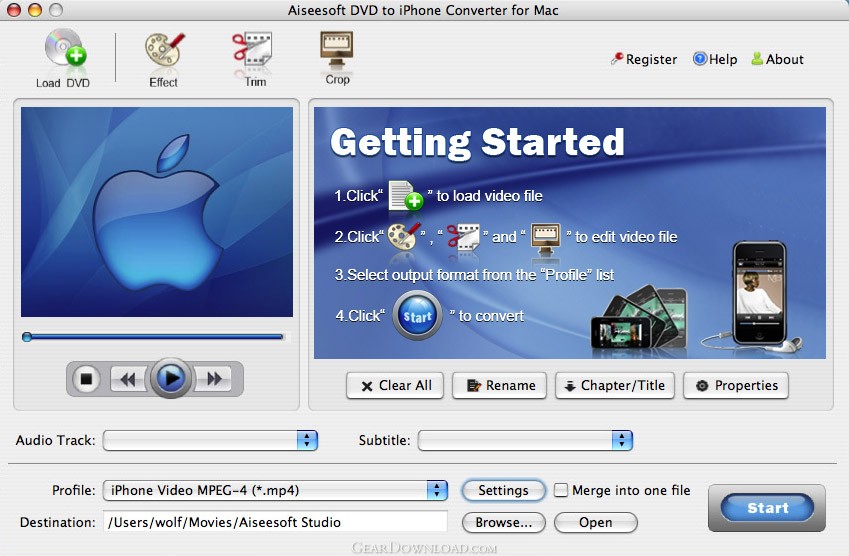The image size is (849, 556).
Task: Click the palette effect icon in Getting Started
Action: pyautogui.click(x=404, y=236)
